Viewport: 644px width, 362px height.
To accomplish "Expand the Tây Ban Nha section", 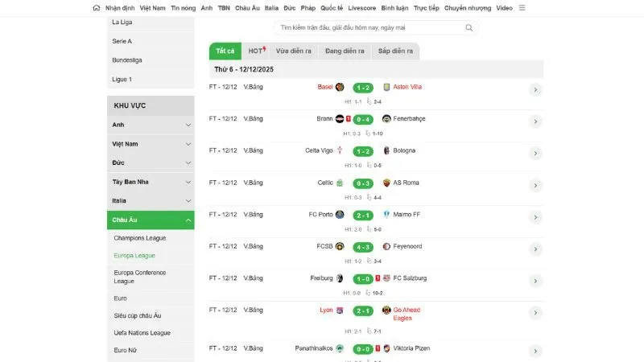I will coord(188,182).
